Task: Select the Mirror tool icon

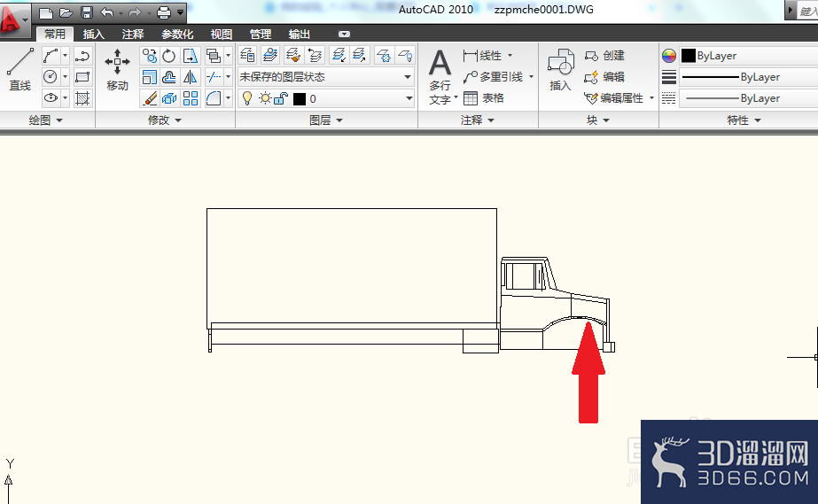Action: [x=190, y=78]
